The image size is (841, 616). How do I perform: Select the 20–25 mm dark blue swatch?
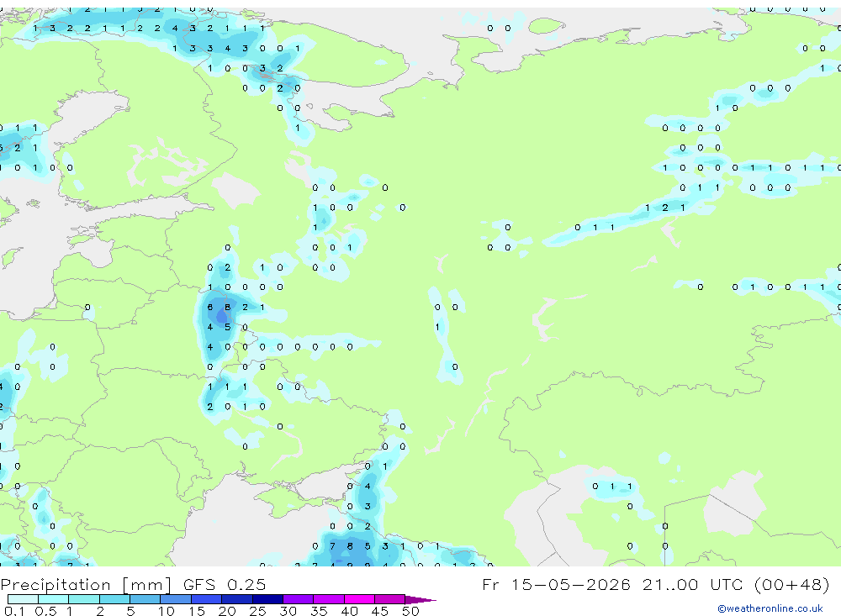point(237,599)
